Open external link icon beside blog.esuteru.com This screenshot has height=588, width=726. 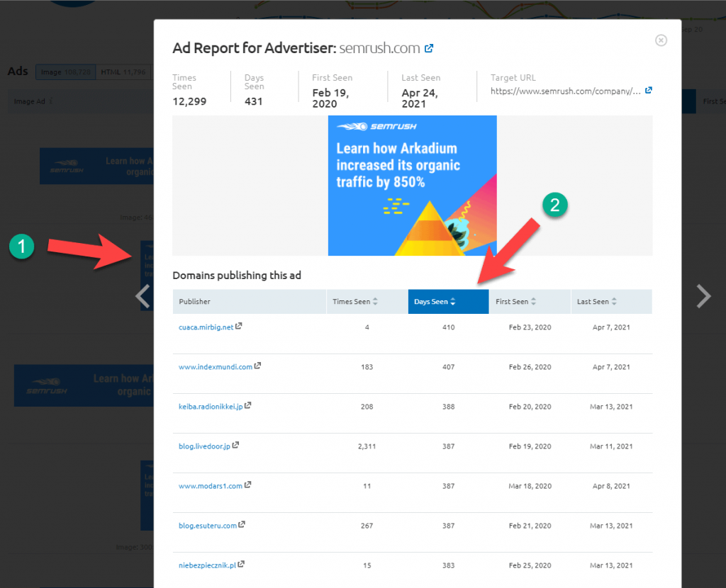pos(241,525)
